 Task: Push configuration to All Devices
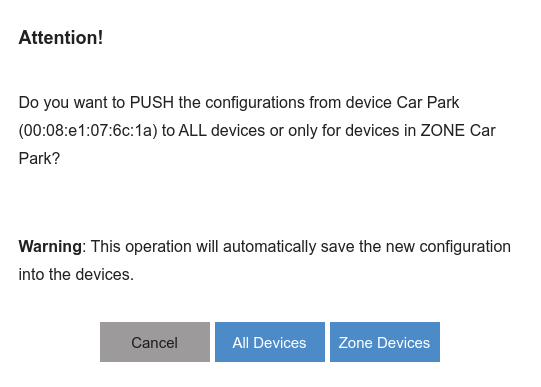[x=270, y=342]
